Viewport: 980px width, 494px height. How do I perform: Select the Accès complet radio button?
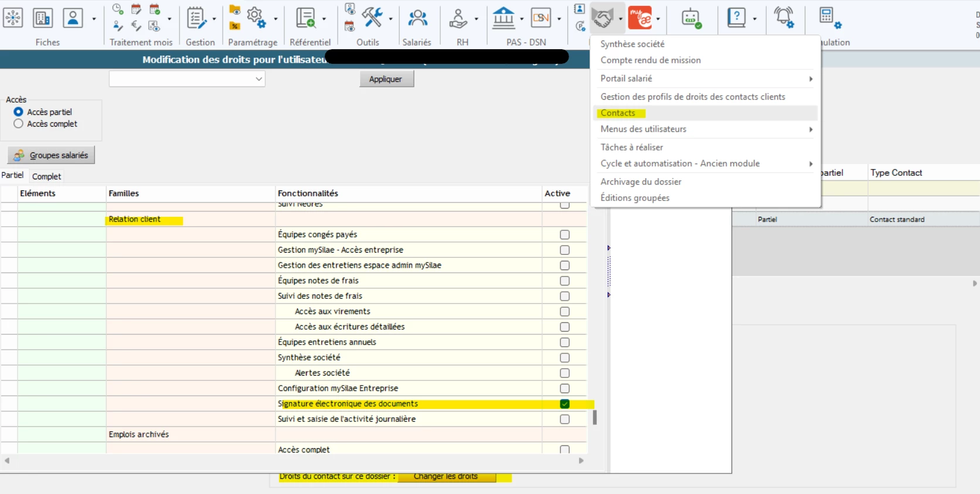(19, 124)
